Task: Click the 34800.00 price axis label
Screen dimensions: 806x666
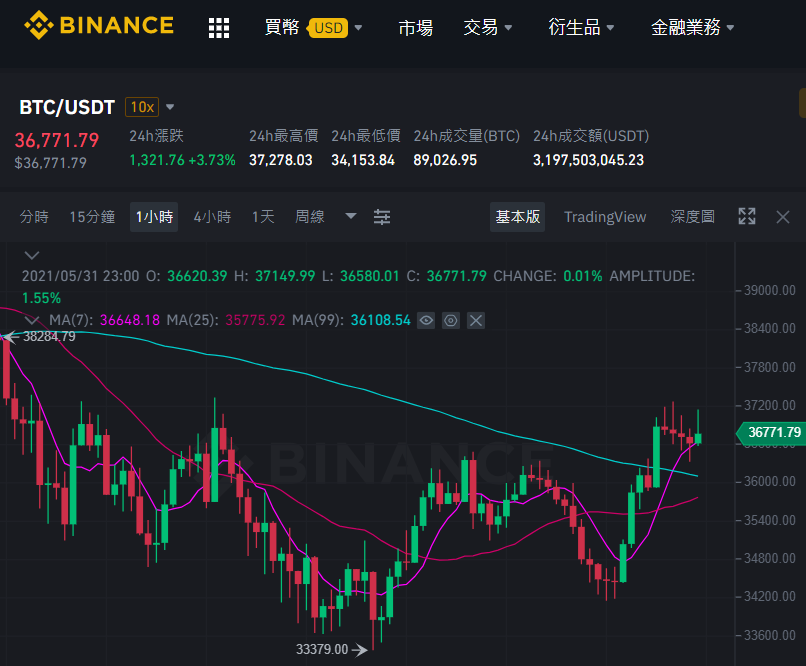Action: click(770, 558)
